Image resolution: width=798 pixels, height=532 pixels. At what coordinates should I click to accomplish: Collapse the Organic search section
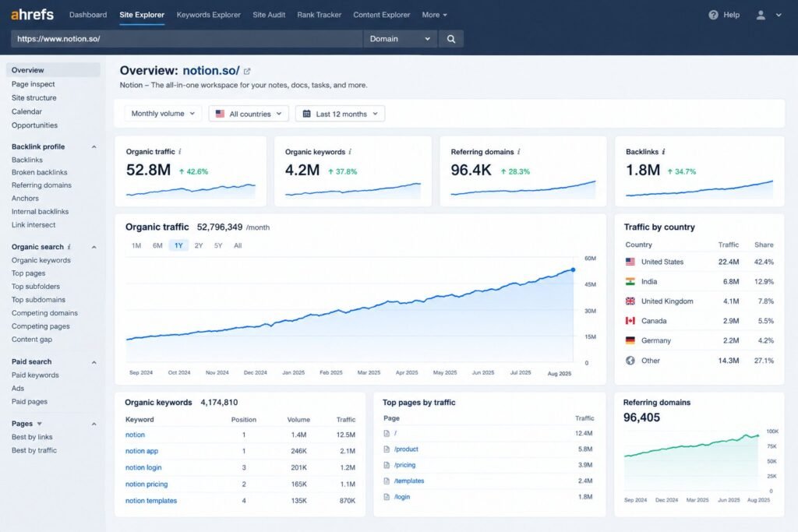point(94,247)
